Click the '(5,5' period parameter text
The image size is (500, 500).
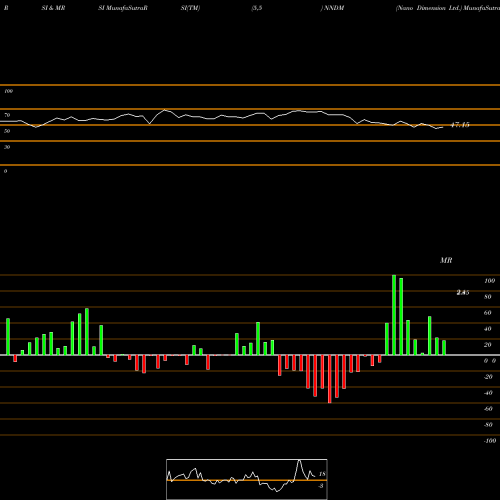tap(257, 8)
